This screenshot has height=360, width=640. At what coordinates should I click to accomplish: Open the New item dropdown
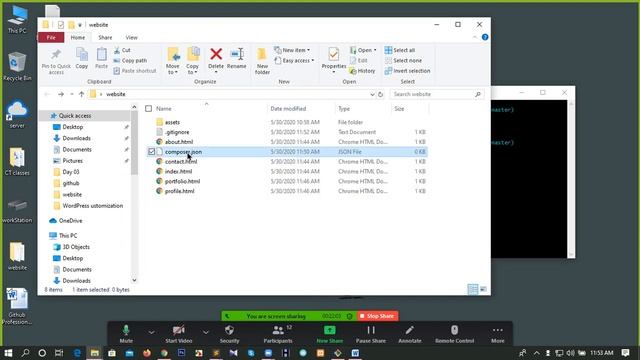click(292, 50)
